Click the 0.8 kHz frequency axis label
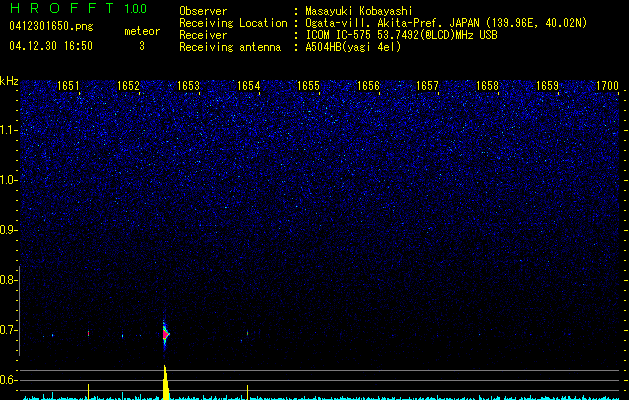629x400 pixels. click(8, 280)
